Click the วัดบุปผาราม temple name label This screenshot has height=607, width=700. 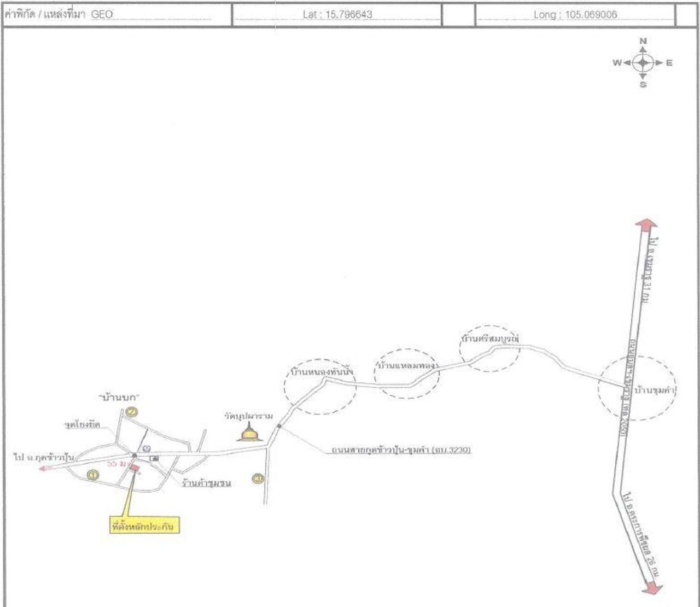point(248,416)
